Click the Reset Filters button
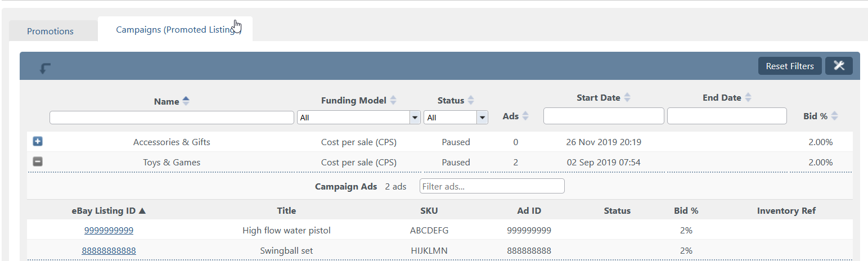The width and height of the screenshot is (868, 261). point(790,66)
